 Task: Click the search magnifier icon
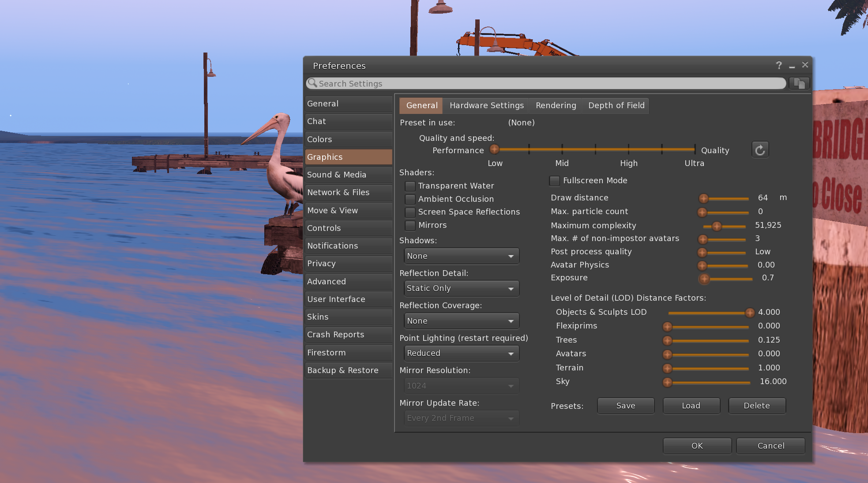[312, 83]
